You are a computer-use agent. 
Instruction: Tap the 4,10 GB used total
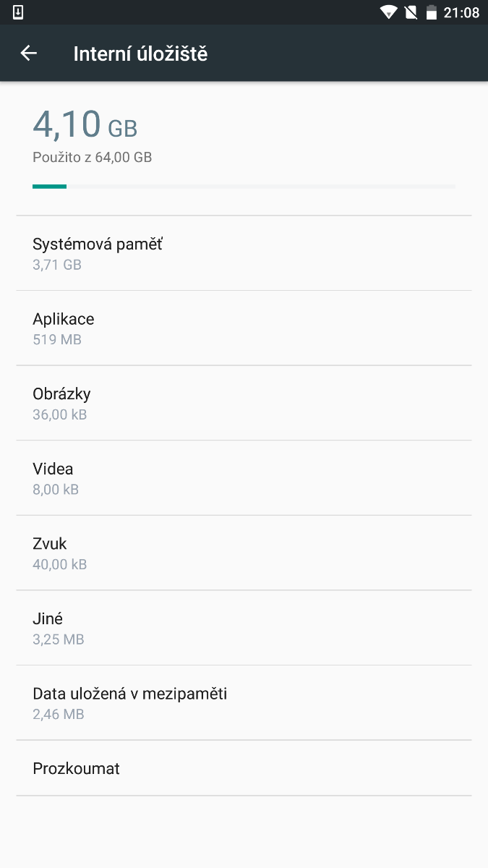85,124
